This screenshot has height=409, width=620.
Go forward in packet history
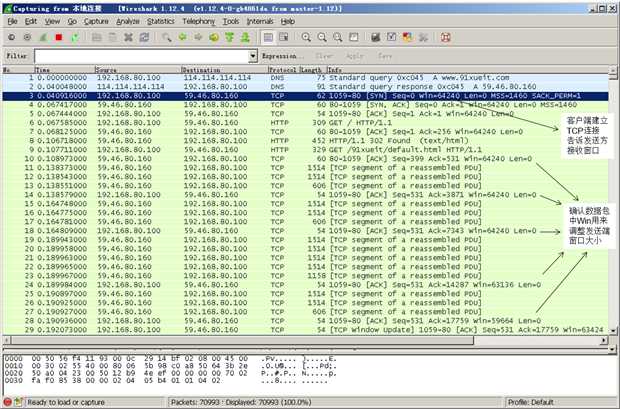point(198,38)
